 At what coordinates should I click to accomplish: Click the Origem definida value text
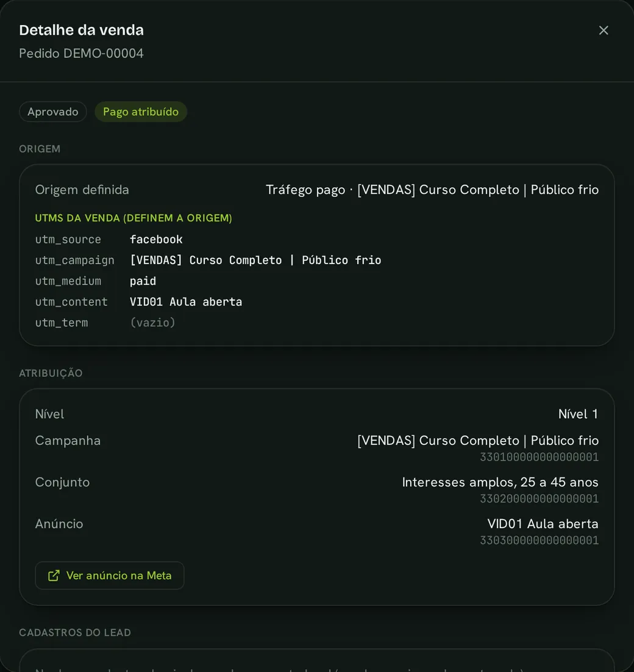click(432, 190)
